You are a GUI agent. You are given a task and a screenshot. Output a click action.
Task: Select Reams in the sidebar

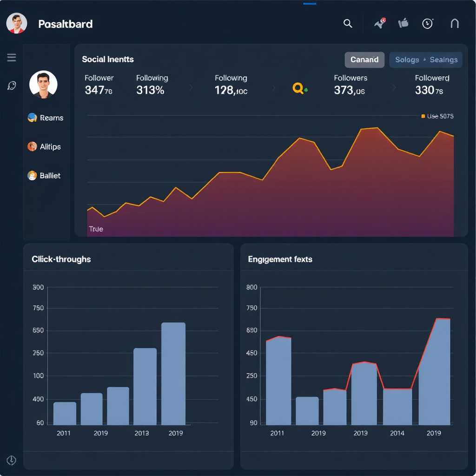pyautogui.click(x=46, y=118)
